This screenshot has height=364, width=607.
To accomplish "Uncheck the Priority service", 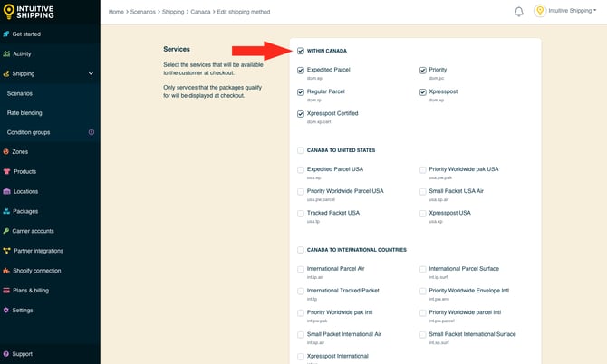I will pyautogui.click(x=423, y=71).
